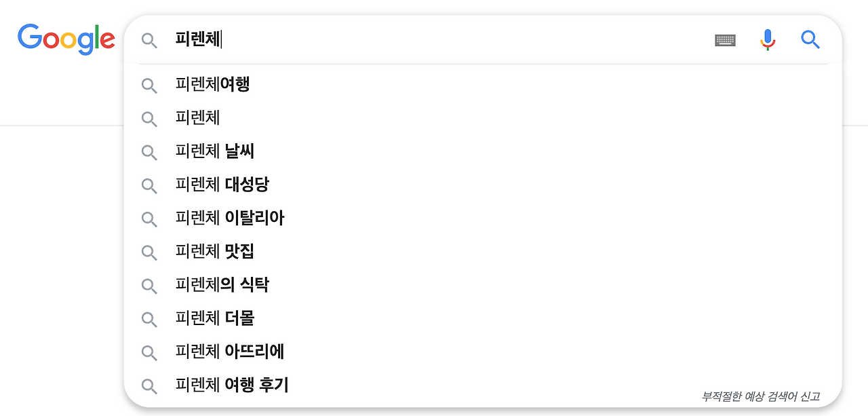This screenshot has width=868, height=416.
Task: Click the magnifier icon beside 피렌체여행
Action: click(149, 85)
